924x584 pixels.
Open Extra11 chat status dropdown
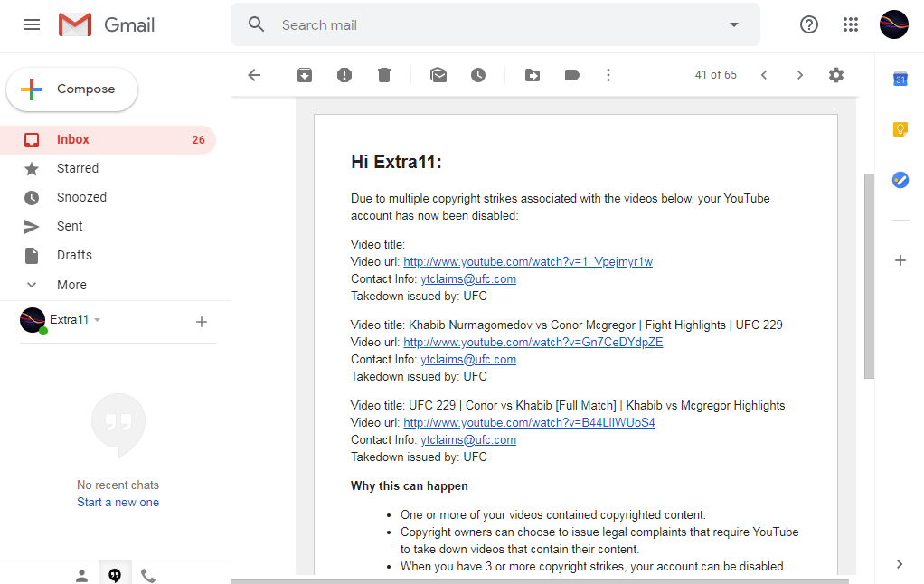click(98, 320)
